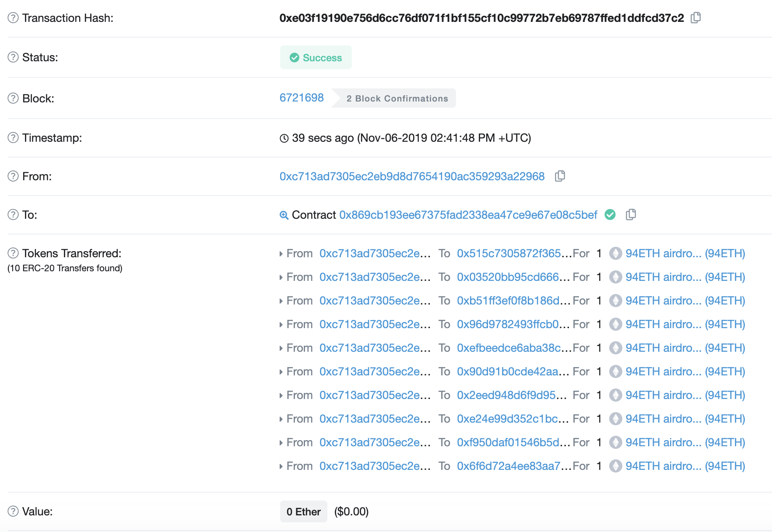The width and height of the screenshot is (772, 532).
Task: Click the Timestamp help icon
Action: coord(13,138)
